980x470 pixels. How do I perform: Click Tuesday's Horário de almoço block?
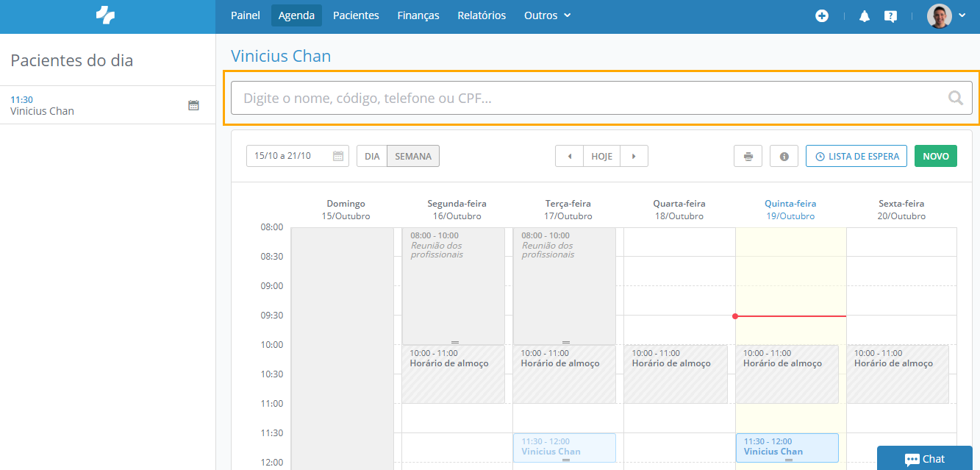click(565, 374)
